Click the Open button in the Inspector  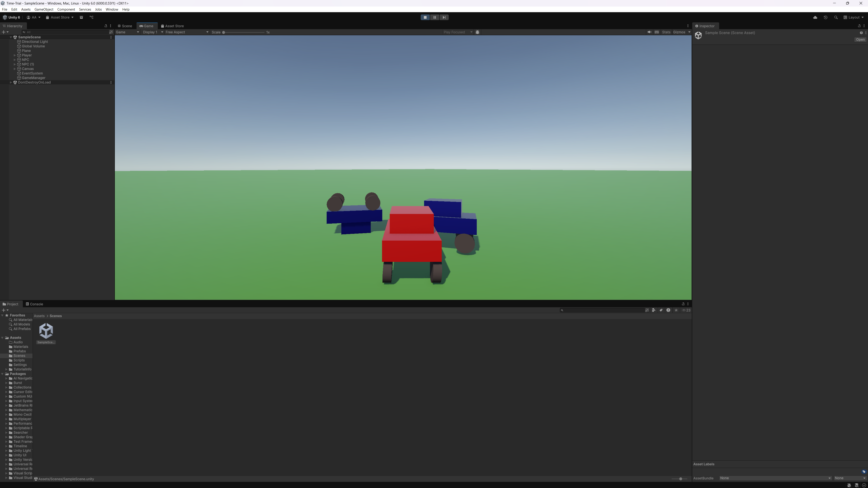point(860,40)
